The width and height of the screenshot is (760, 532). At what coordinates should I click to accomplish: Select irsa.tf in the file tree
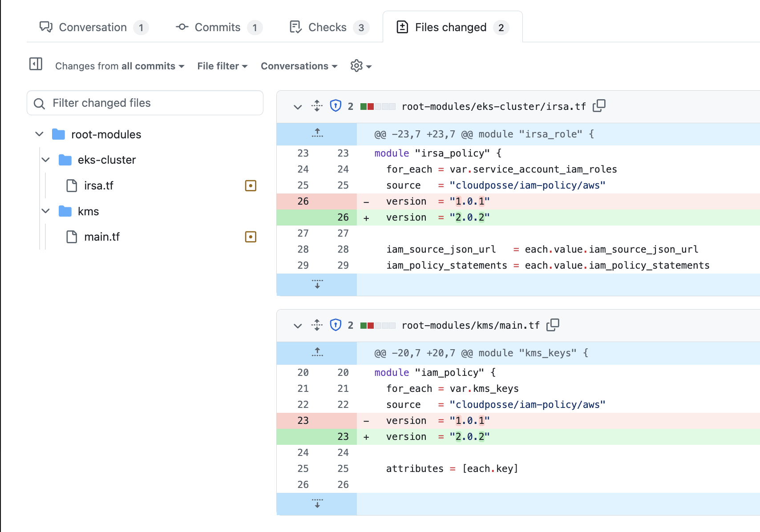point(99,185)
